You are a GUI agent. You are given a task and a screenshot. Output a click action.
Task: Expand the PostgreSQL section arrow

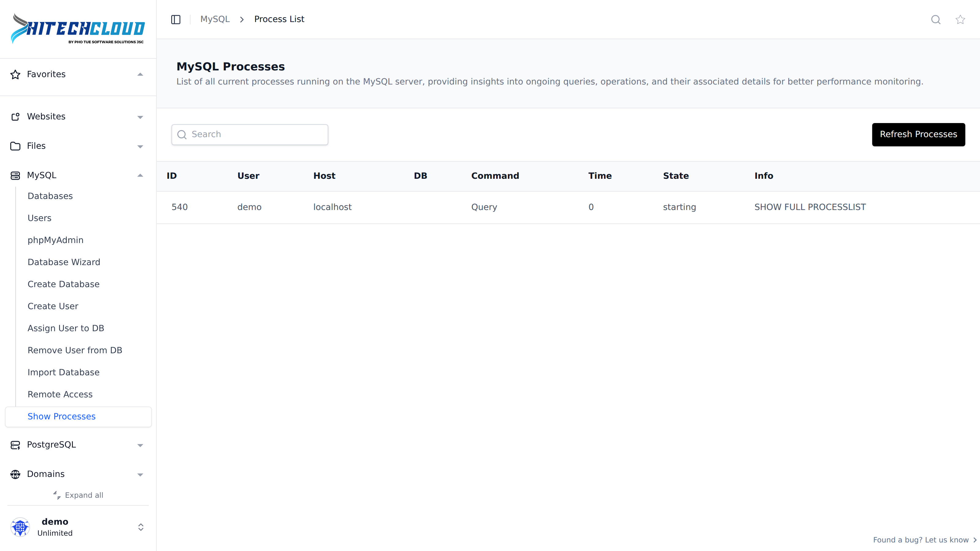[x=140, y=445]
